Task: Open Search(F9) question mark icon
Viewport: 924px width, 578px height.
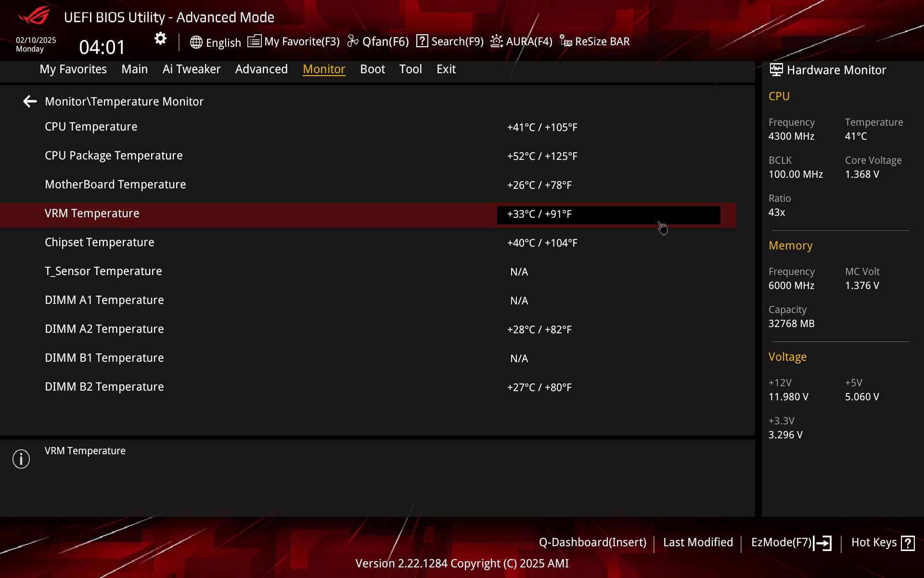Action: [422, 41]
